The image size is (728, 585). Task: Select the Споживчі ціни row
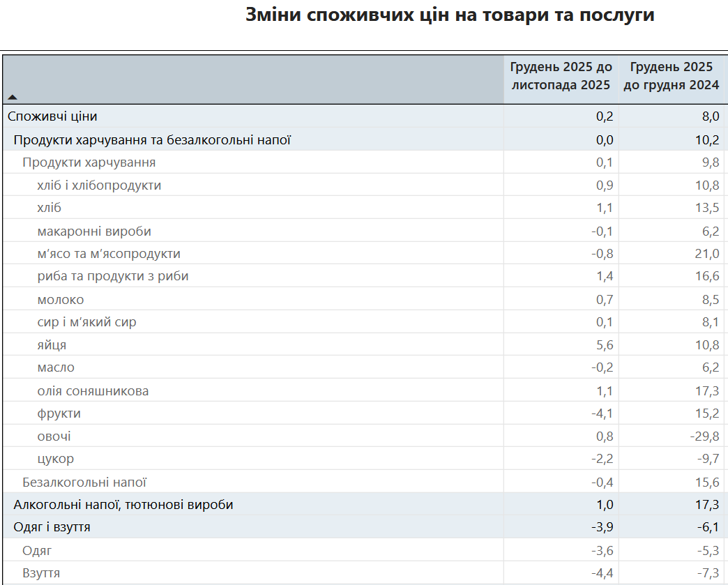(x=209, y=116)
